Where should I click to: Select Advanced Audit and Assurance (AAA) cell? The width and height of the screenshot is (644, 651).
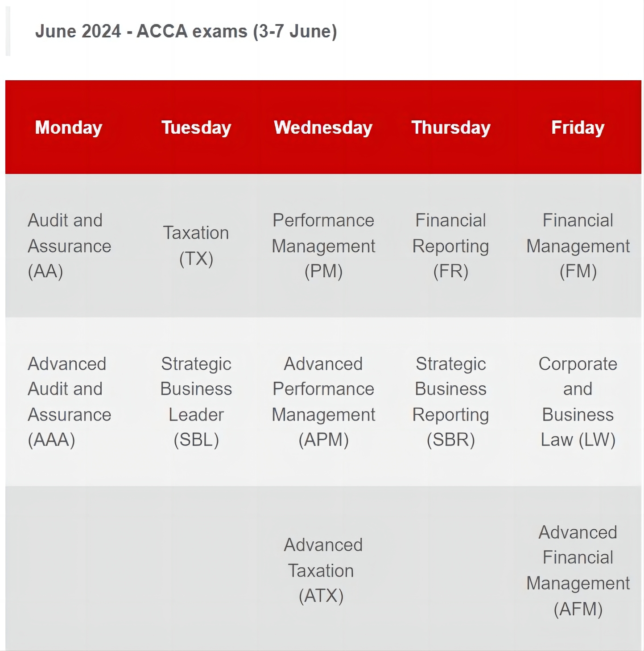[69, 402]
